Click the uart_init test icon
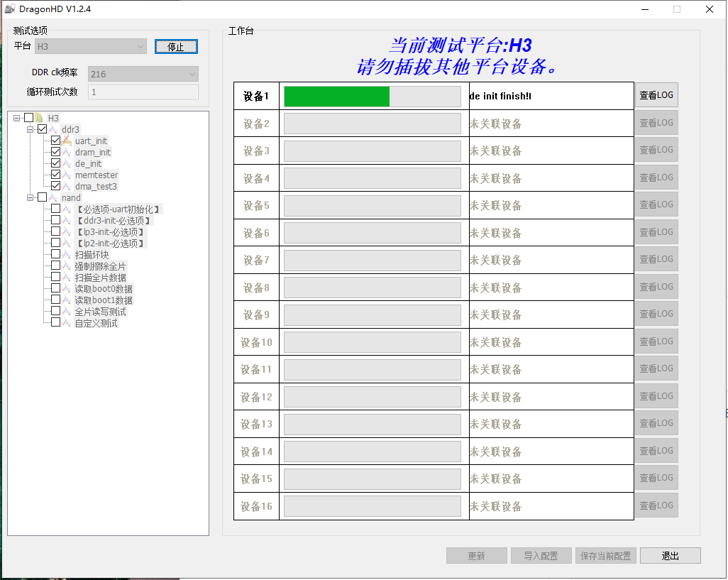 pyautogui.click(x=65, y=141)
